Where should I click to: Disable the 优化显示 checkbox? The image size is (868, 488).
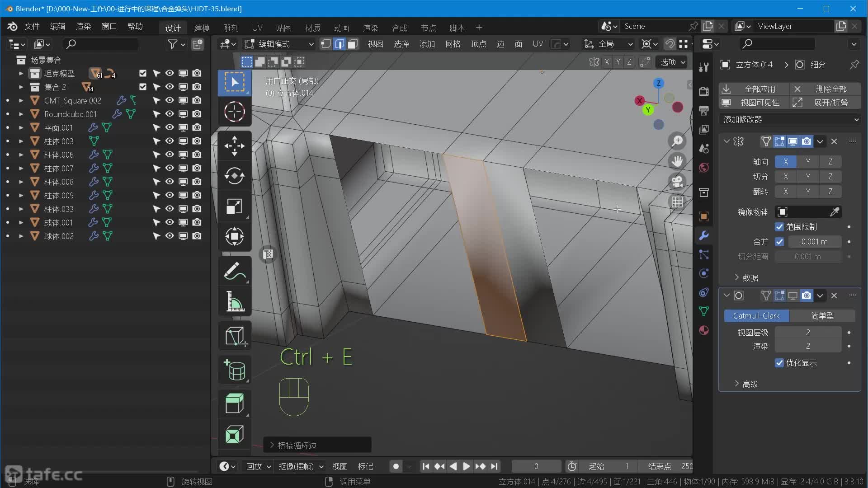coord(779,363)
